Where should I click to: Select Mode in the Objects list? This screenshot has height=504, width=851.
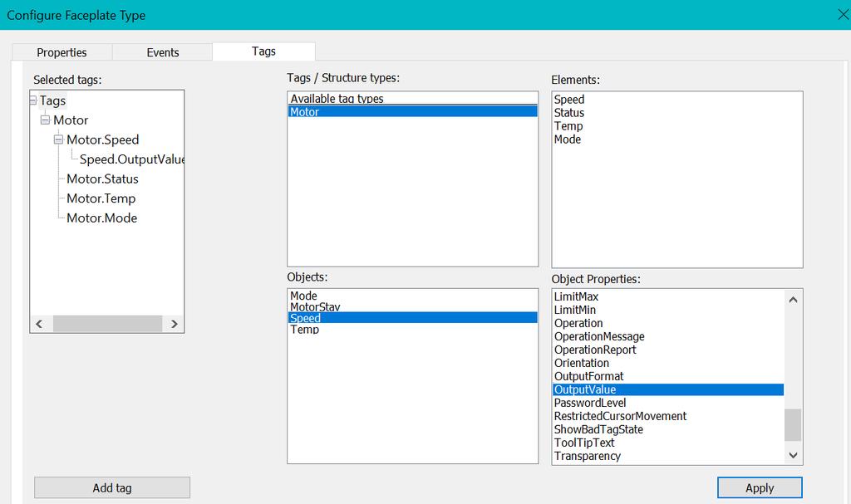(x=303, y=296)
